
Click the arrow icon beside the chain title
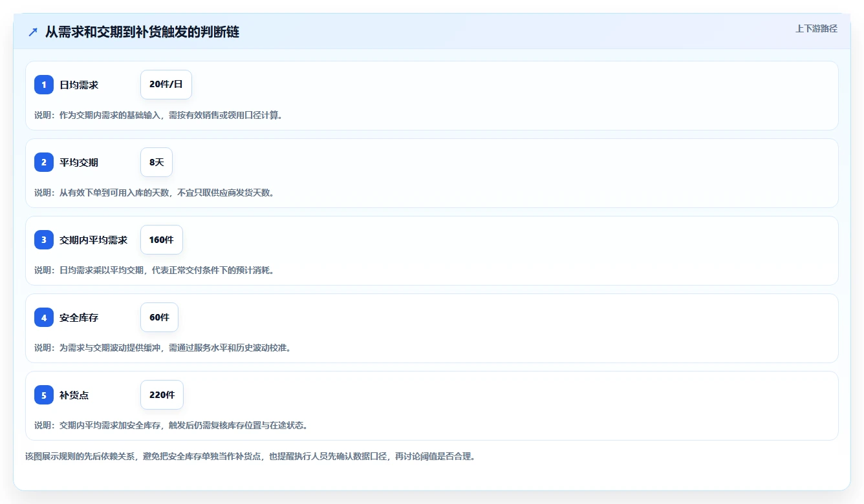click(x=33, y=32)
